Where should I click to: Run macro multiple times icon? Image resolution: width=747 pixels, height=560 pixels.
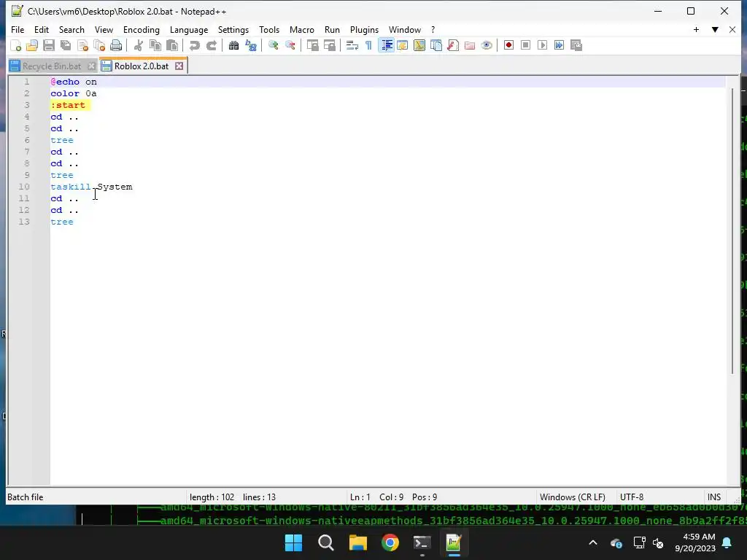click(560, 45)
